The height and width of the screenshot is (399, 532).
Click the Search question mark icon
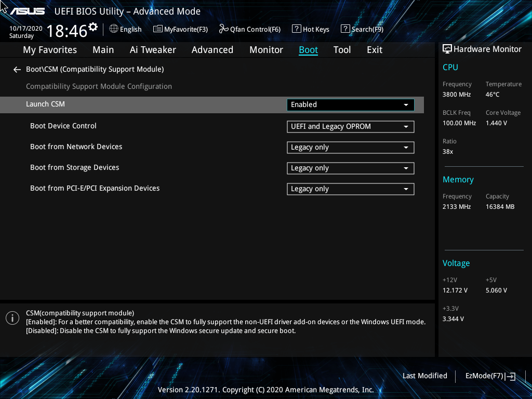coord(345,29)
